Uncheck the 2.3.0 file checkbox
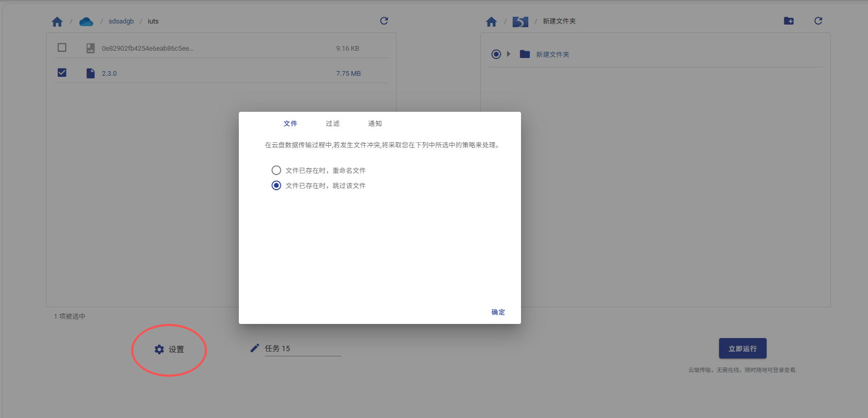This screenshot has height=418, width=868. pos(62,73)
